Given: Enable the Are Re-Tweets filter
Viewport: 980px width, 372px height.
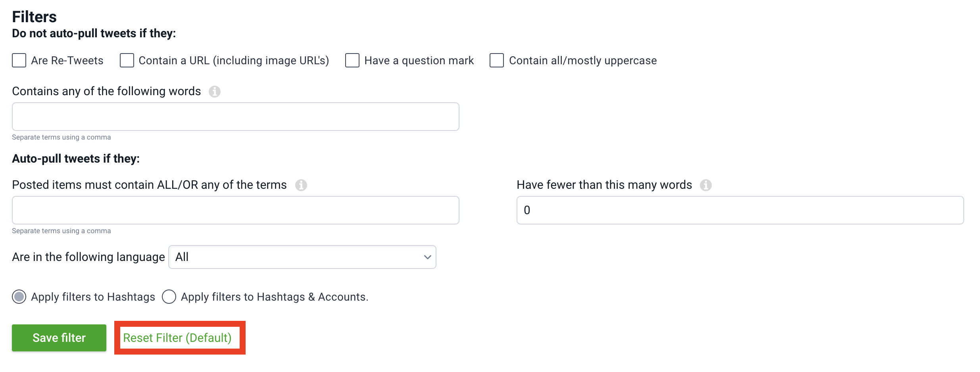Looking at the screenshot, I should click(19, 60).
